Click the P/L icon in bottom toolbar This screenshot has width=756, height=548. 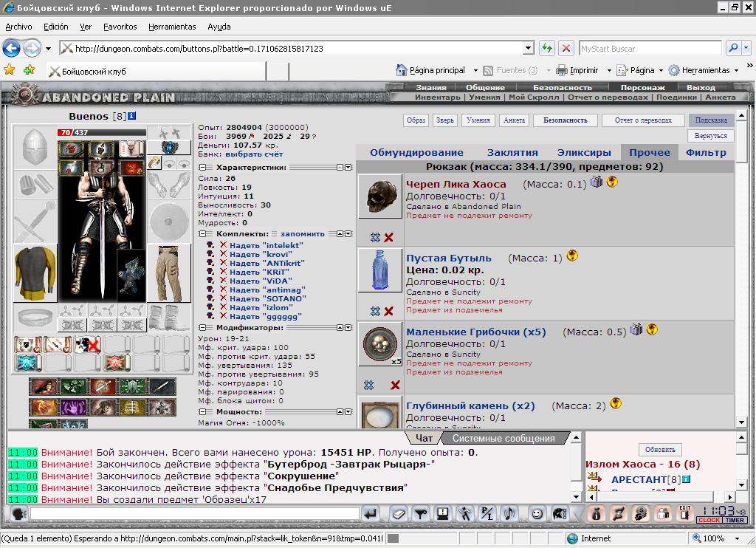coord(487,514)
